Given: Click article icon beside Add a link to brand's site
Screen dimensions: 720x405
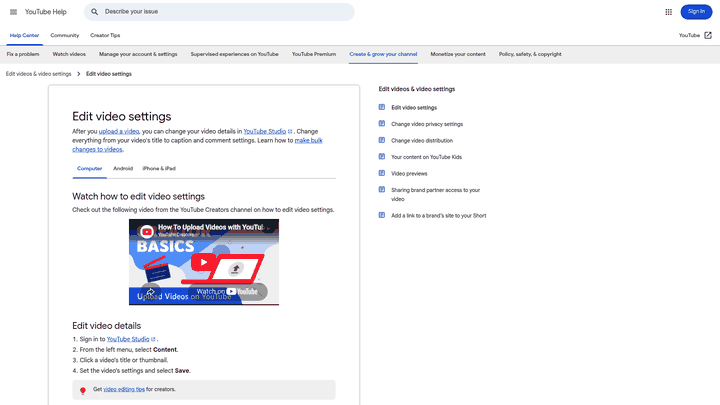Looking at the screenshot, I should click(x=382, y=215).
